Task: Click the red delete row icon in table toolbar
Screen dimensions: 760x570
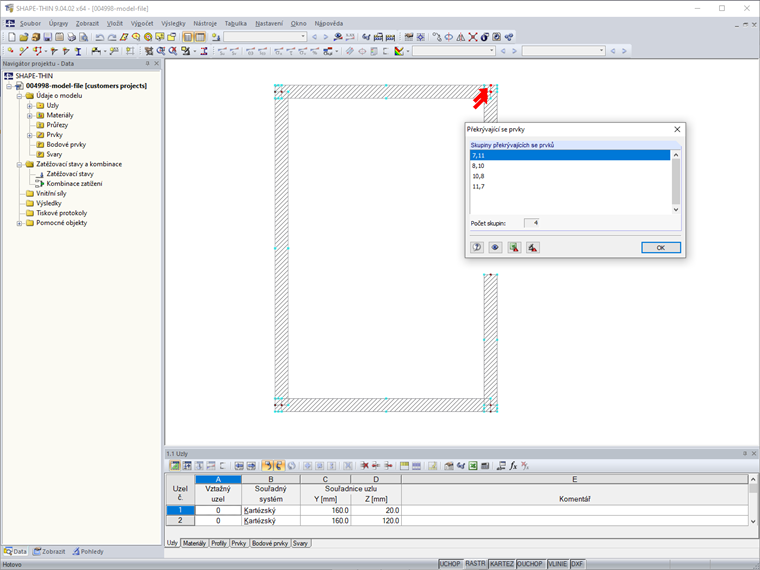Action: pos(364,466)
